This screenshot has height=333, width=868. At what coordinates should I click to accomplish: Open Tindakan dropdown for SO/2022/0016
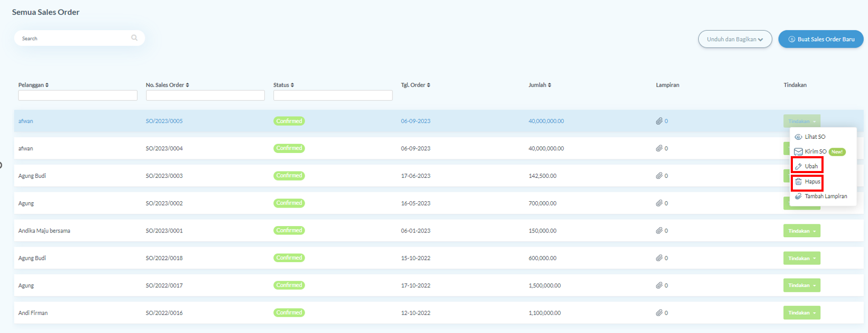point(801,313)
